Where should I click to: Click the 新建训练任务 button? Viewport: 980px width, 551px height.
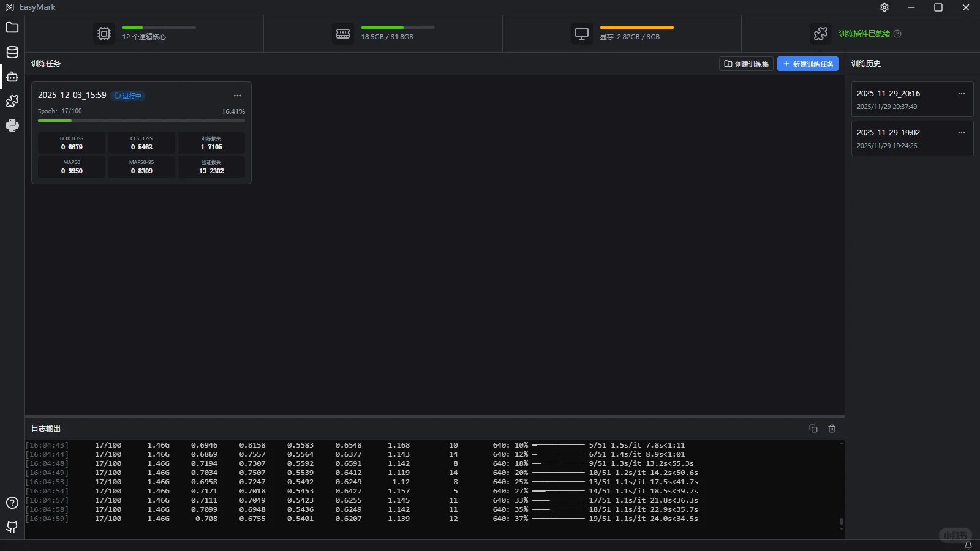pos(808,64)
